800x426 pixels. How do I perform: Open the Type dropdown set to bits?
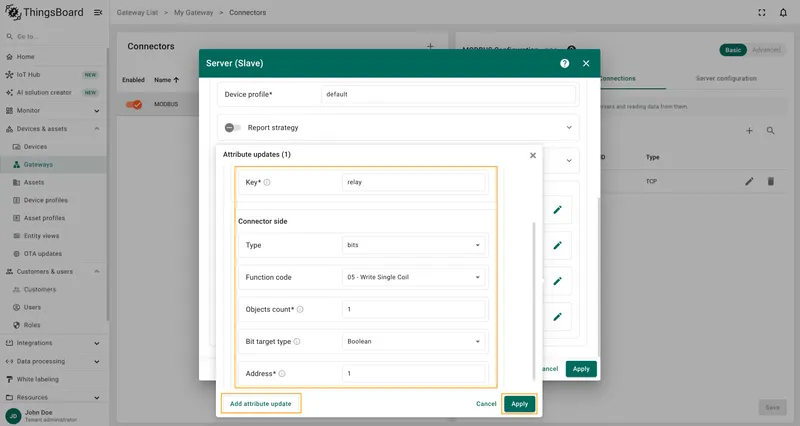click(x=413, y=245)
